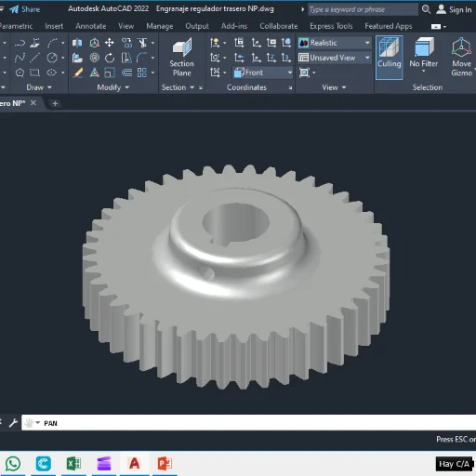Screen dimensions: 476x476
Task: Open the Express Tools ribbon tab
Action: pos(331,26)
